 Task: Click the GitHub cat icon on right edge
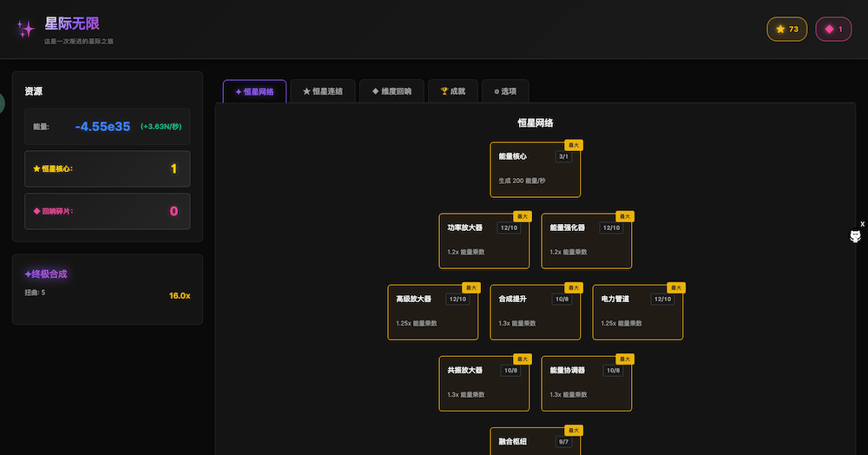[x=855, y=237]
